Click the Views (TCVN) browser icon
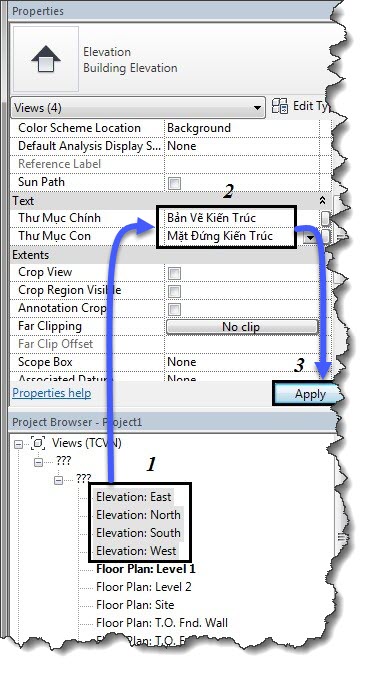Image resolution: width=372 pixels, height=674 pixels. (38, 442)
